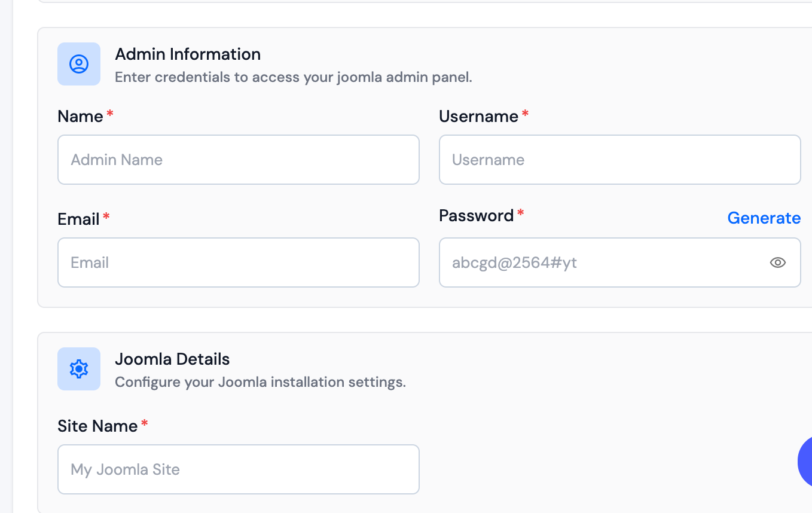Click the Admin Information section header
This screenshot has width=812, height=513.
coord(188,54)
